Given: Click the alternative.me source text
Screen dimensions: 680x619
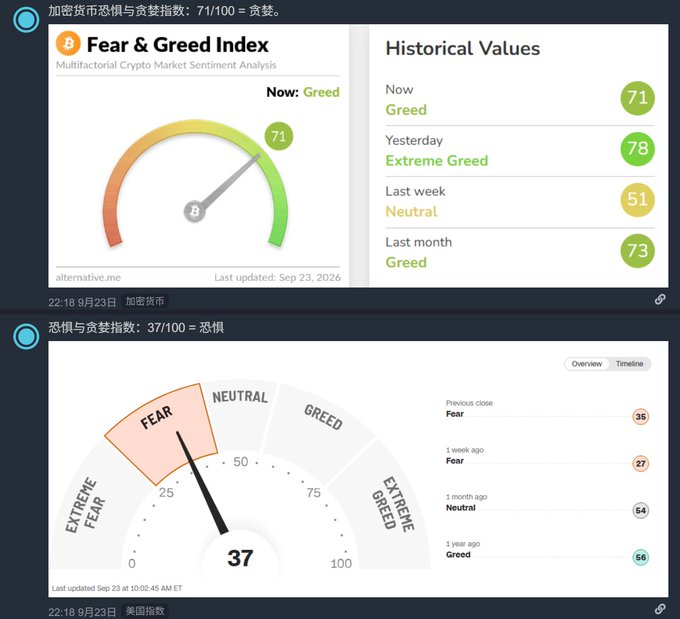Looking at the screenshot, I should pos(88,278).
